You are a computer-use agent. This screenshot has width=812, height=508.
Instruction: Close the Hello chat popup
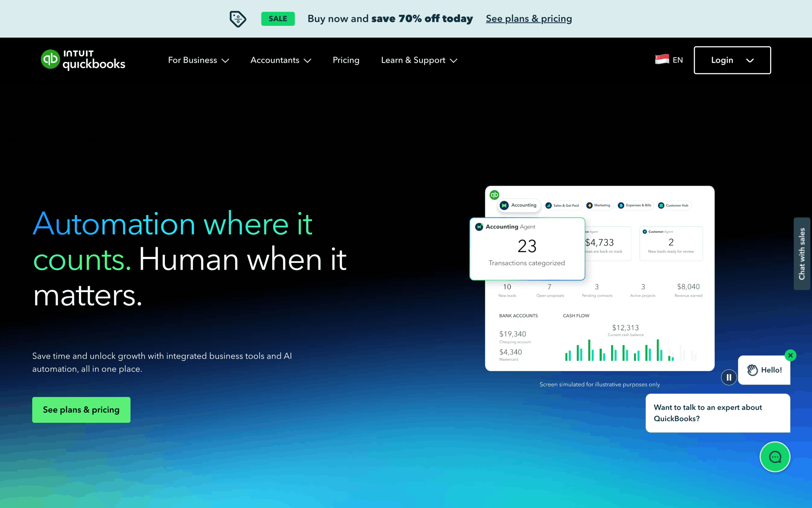[790, 355]
